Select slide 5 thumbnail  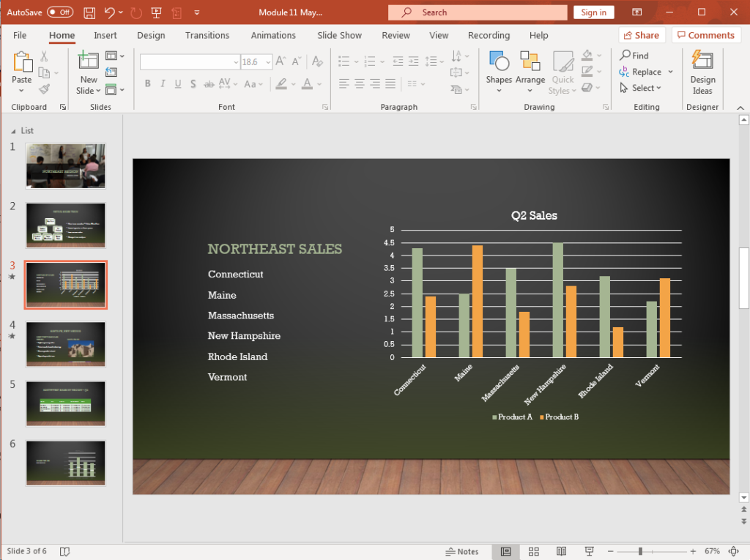tap(65, 403)
